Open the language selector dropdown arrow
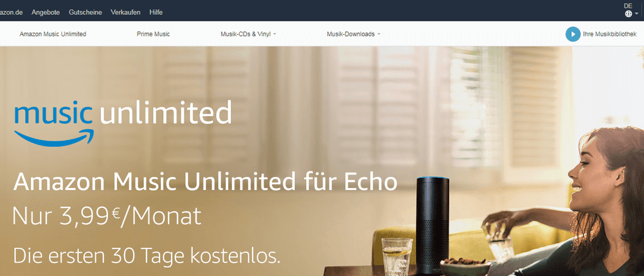The image size is (644, 276). (x=636, y=14)
